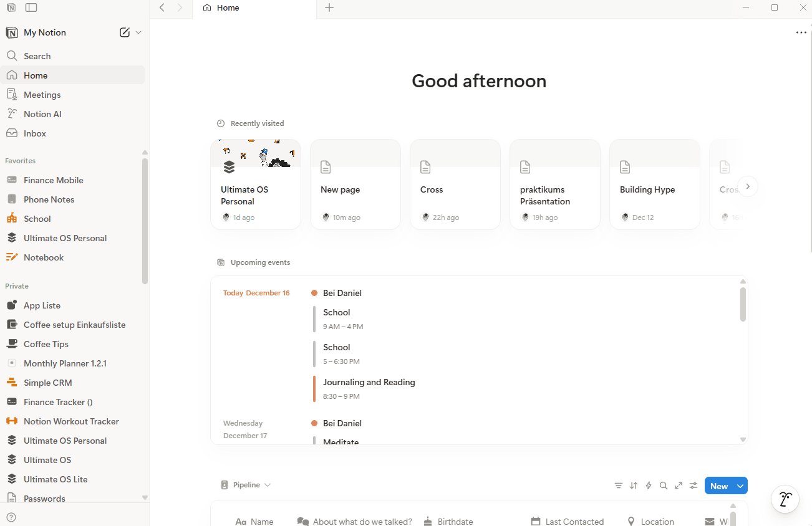The image size is (812, 526).
Task: Collapse the sidebar using the panel icon
Action: click(32, 7)
